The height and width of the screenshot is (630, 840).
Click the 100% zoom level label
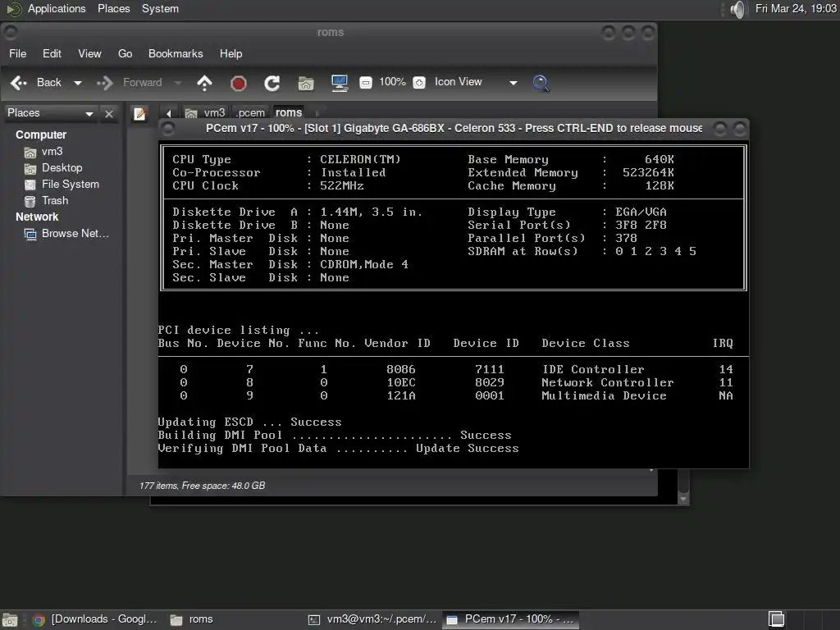[x=392, y=82]
